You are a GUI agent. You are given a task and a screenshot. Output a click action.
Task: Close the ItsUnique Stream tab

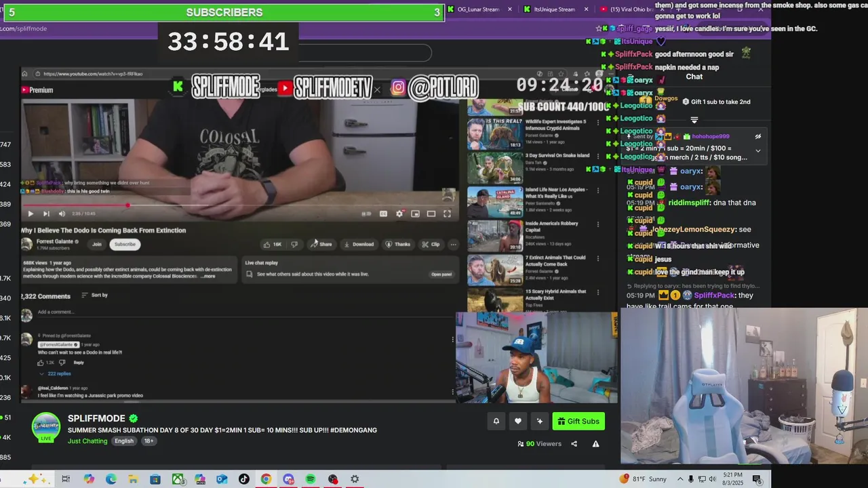coord(587,9)
